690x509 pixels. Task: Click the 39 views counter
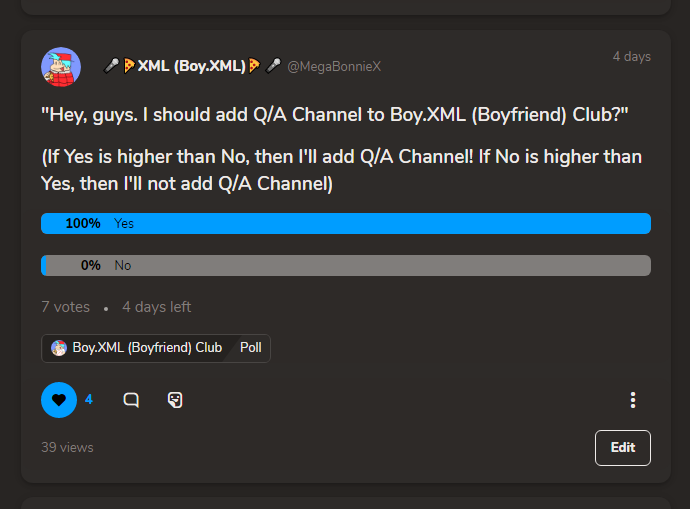tap(67, 447)
